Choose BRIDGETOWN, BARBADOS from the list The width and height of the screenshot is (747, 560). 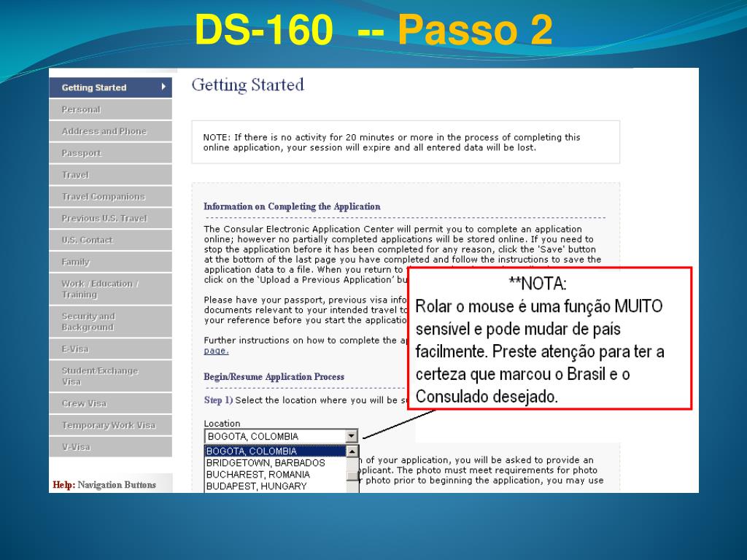pyautogui.click(x=266, y=463)
